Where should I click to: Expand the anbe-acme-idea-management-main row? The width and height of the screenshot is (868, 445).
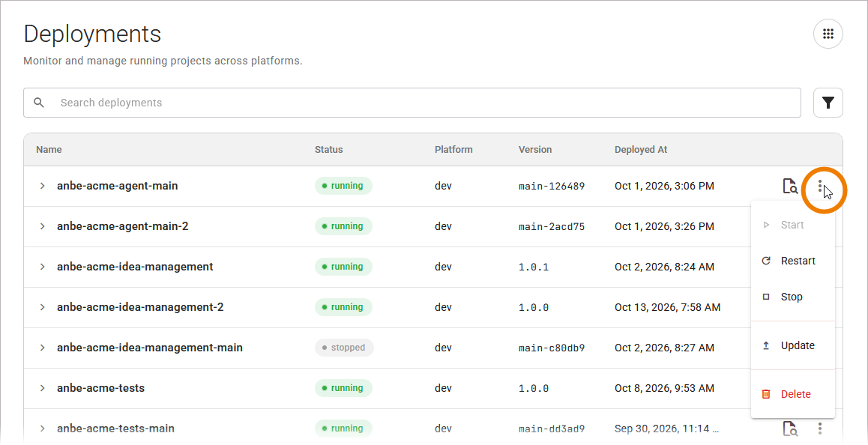(42, 348)
